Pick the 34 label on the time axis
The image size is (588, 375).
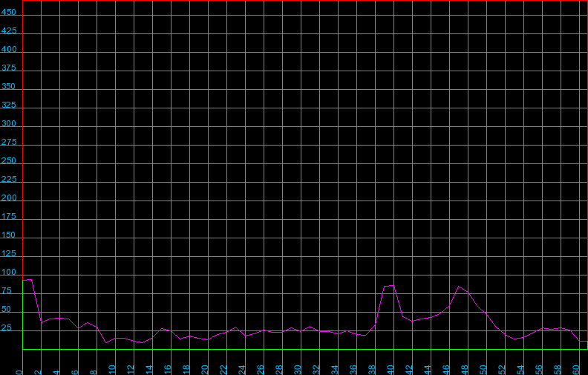335,369
